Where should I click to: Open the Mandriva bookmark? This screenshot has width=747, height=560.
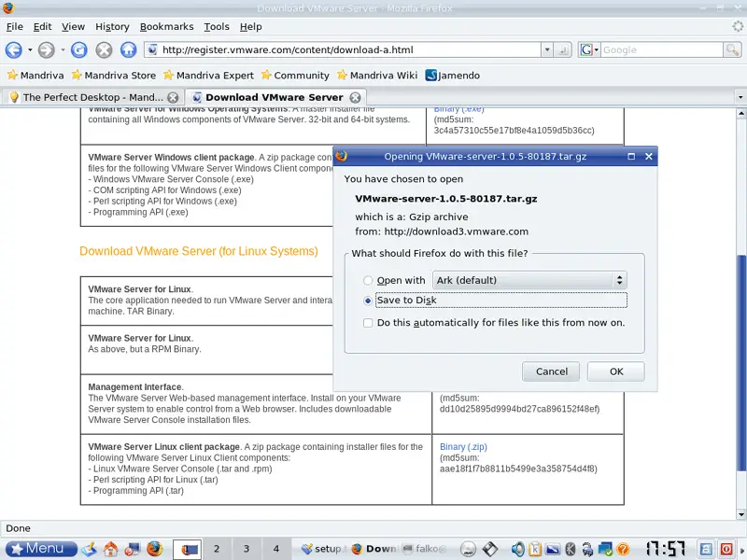coord(35,76)
